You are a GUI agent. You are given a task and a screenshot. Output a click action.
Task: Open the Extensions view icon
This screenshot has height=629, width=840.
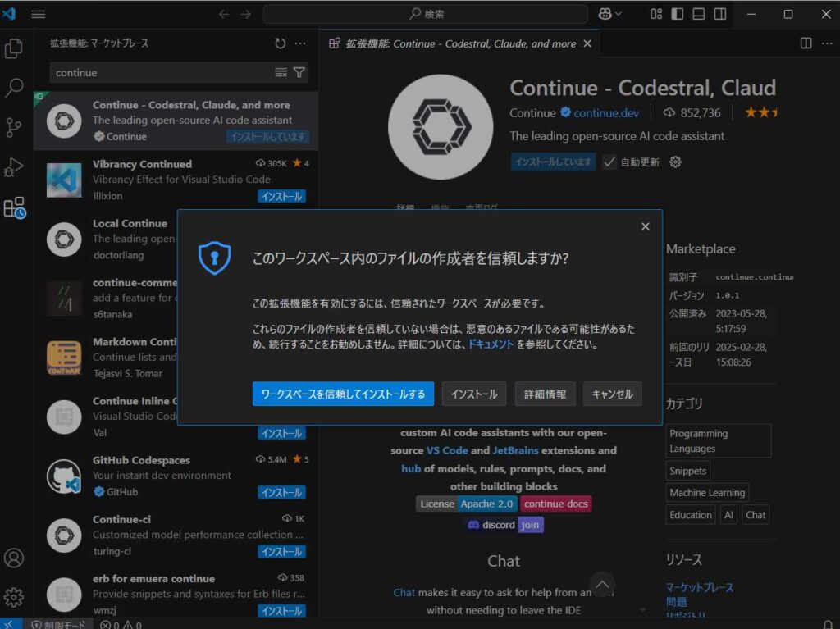tap(15, 207)
